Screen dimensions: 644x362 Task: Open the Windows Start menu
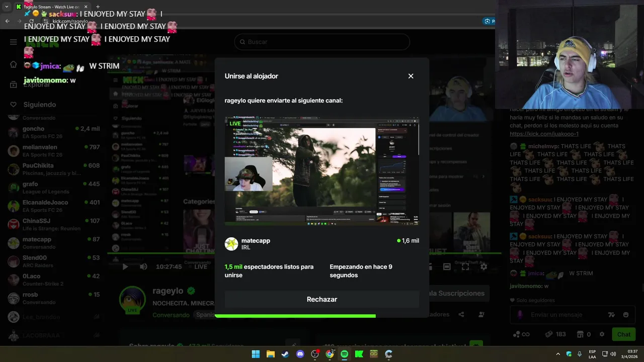pyautogui.click(x=256, y=354)
